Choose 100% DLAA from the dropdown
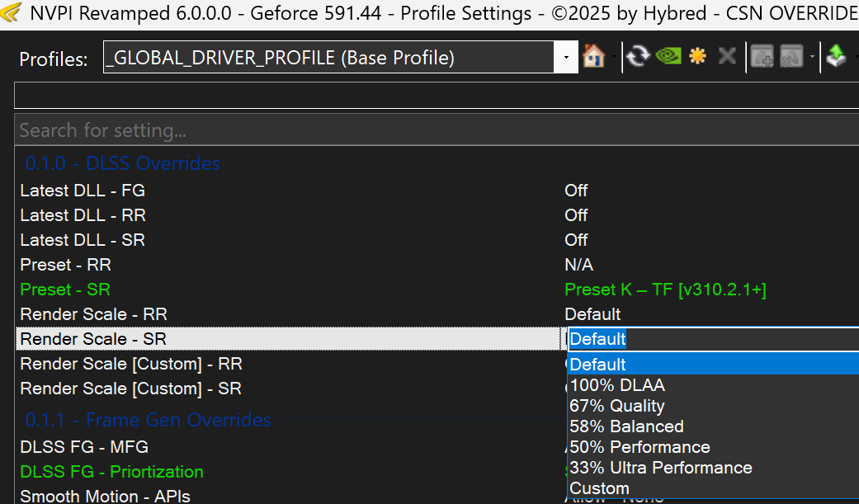Image resolution: width=859 pixels, height=504 pixels. (x=713, y=385)
